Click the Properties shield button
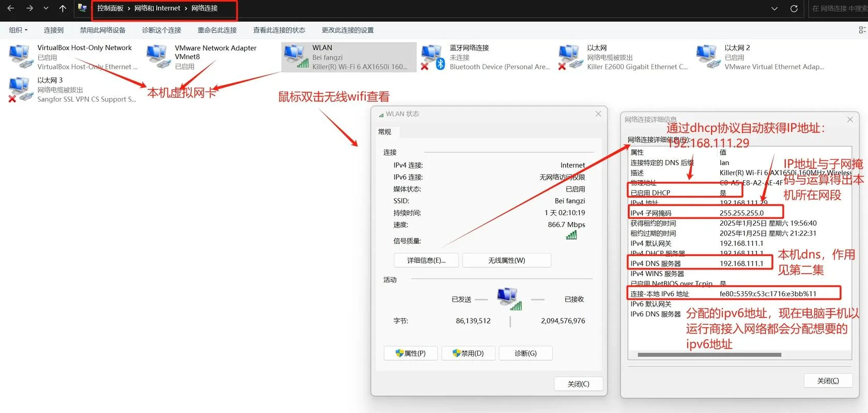The height and width of the screenshot is (413, 868). 411,353
